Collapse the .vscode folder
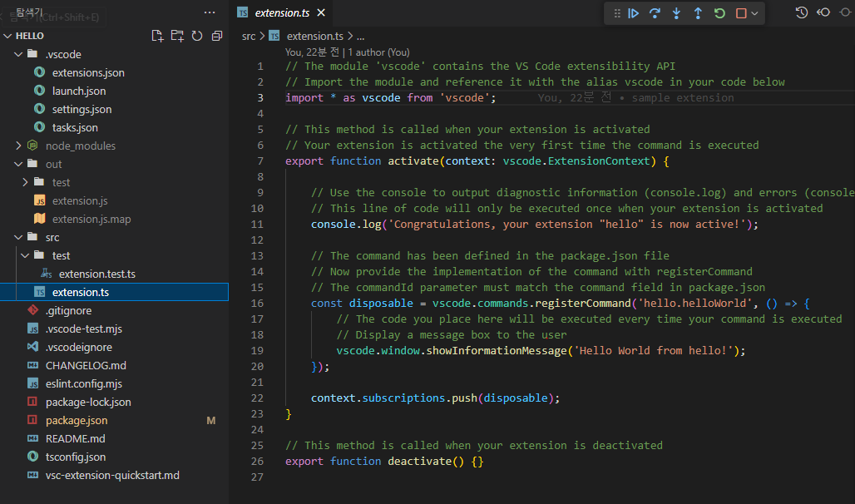 tap(18, 55)
